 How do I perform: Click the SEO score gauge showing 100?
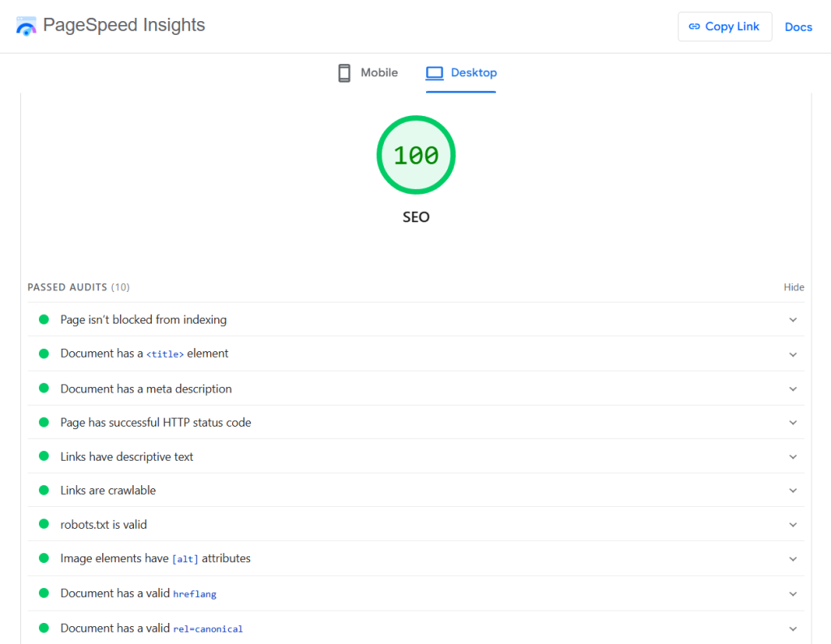(415, 155)
